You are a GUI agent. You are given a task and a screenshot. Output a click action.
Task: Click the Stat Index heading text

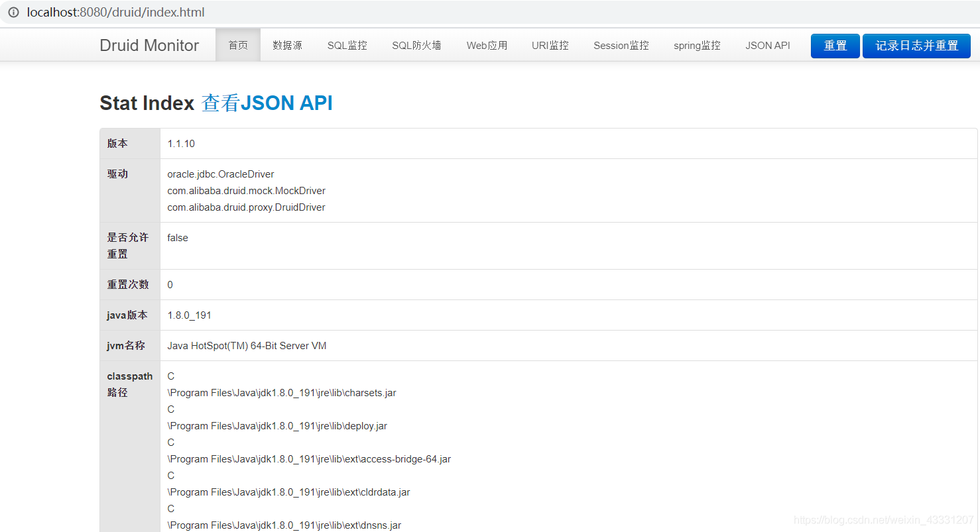147,103
